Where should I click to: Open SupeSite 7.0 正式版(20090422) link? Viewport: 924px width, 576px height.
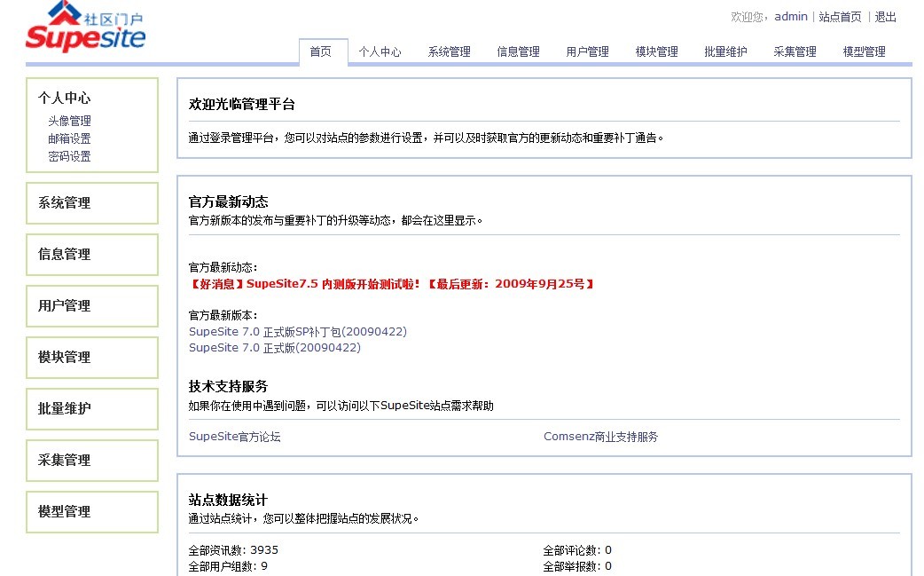[275, 348]
